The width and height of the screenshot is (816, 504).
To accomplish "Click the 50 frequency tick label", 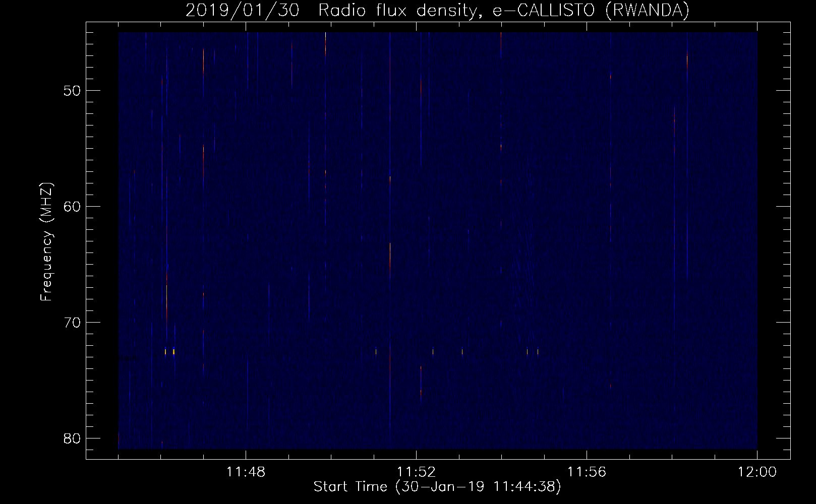I will (x=73, y=91).
